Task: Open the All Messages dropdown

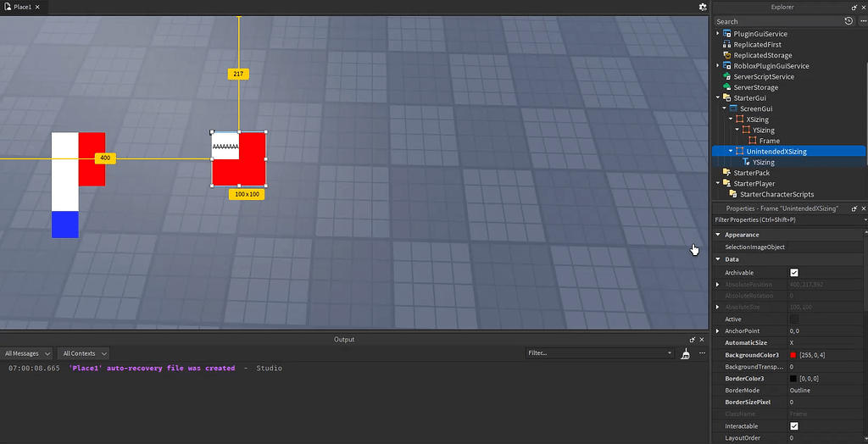Action: tap(26, 353)
